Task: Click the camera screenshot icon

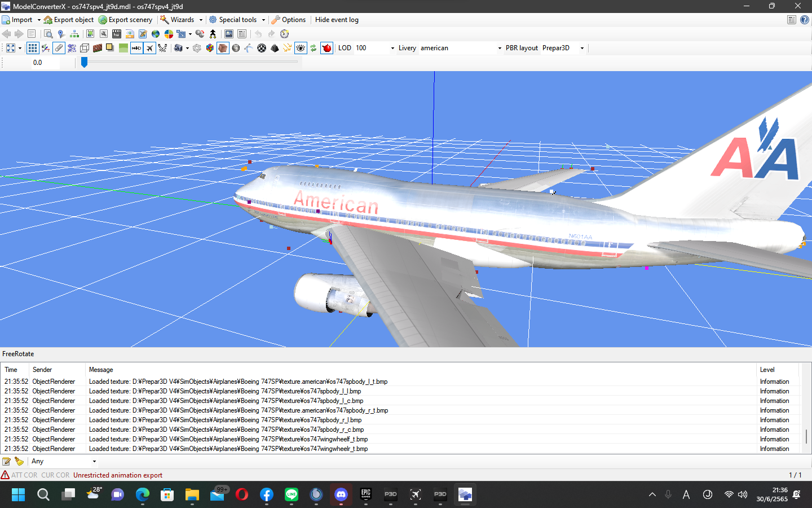Action: click(x=178, y=48)
